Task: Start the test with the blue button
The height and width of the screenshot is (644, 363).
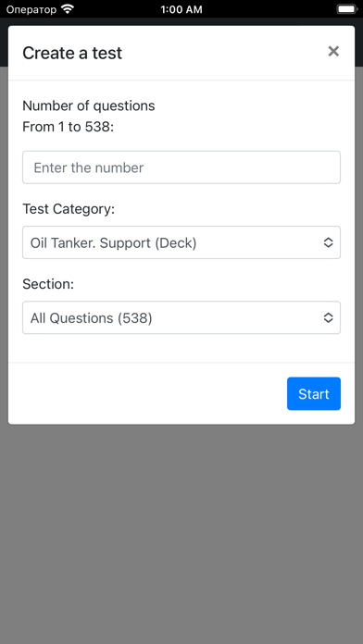Action: pyautogui.click(x=314, y=393)
